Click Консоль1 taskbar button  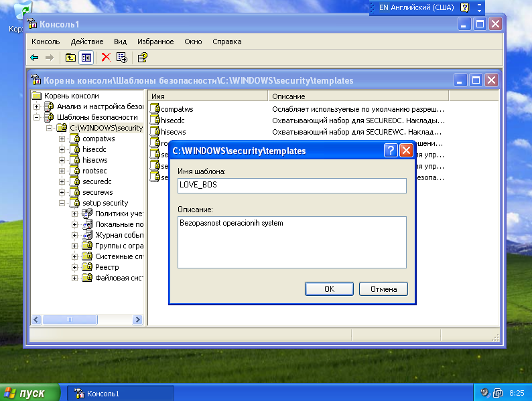coord(121,393)
